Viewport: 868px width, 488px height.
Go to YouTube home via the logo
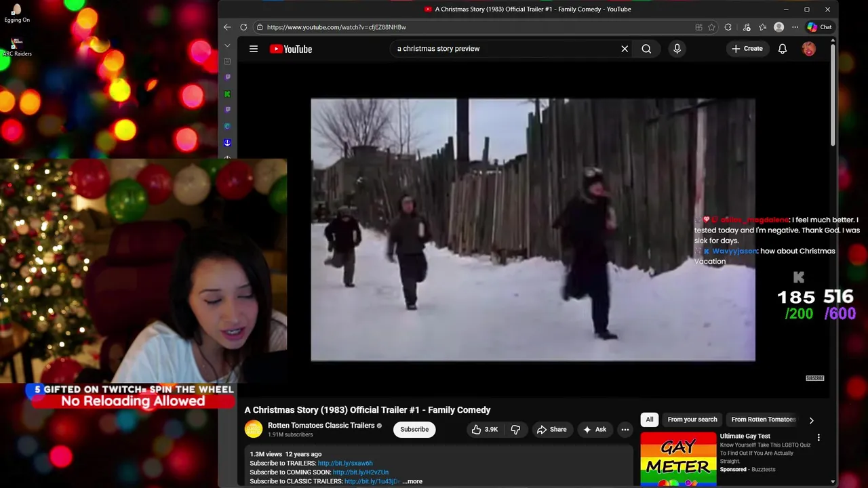(291, 49)
